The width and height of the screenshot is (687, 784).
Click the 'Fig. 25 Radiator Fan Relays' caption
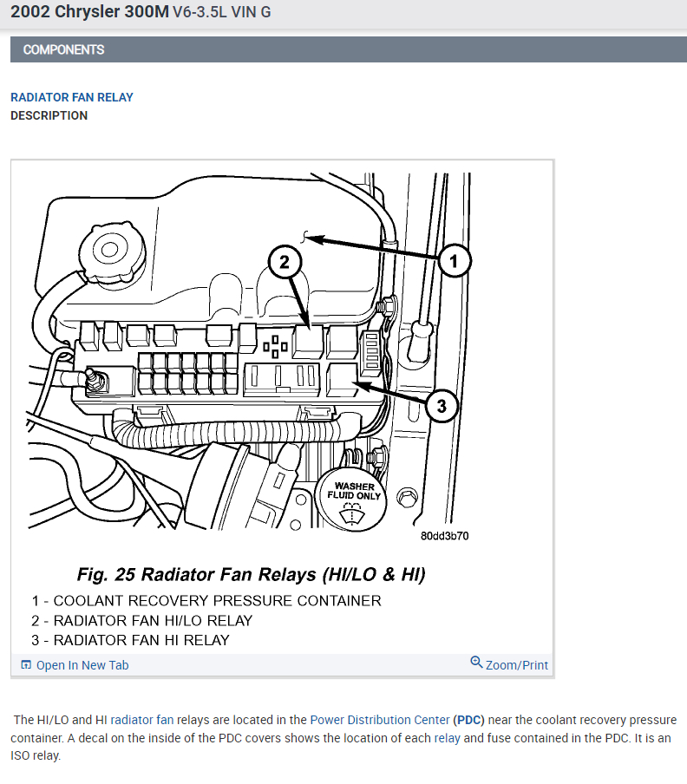point(251,574)
